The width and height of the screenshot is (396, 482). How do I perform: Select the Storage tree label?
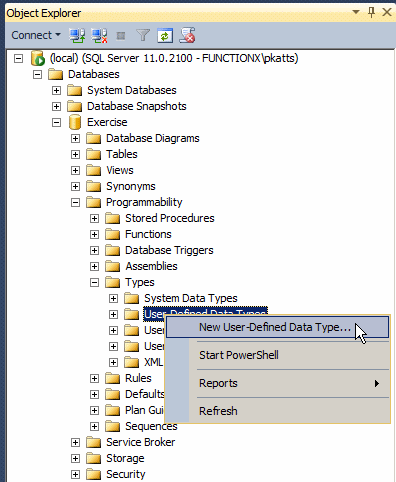[x=125, y=458]
